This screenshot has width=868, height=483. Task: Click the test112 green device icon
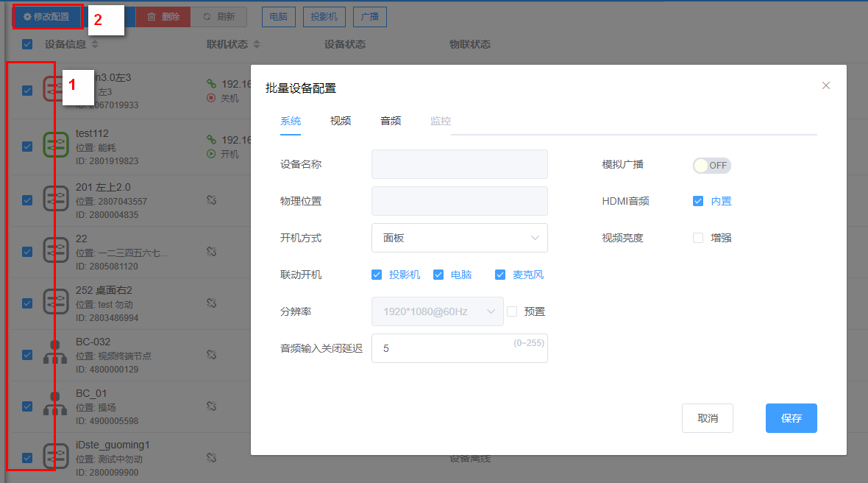tap(55, 146)
